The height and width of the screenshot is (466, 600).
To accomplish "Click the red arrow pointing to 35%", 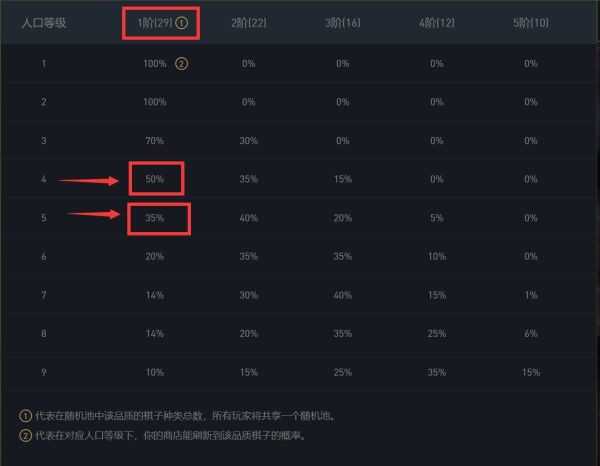I will [94, 214].
